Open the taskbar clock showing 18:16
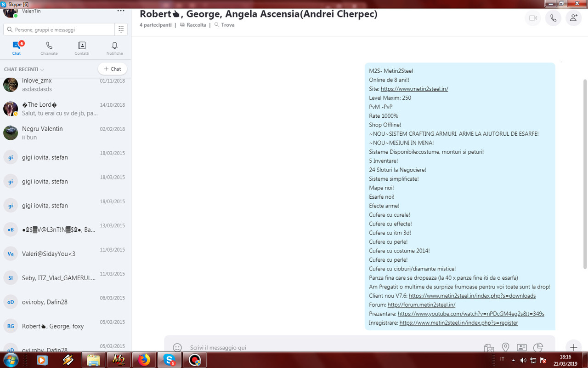588x368 pixels. [x=565, y=360]
